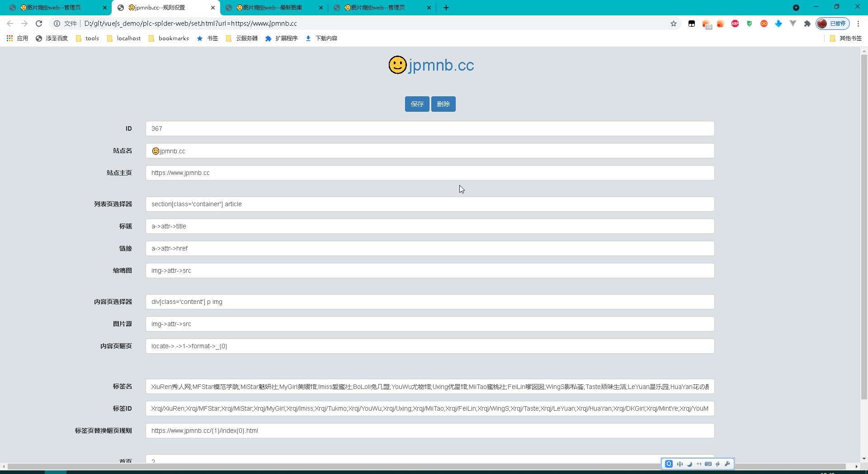
Task: Open the localhost bookmark folder
Action: tap(124, 38)
